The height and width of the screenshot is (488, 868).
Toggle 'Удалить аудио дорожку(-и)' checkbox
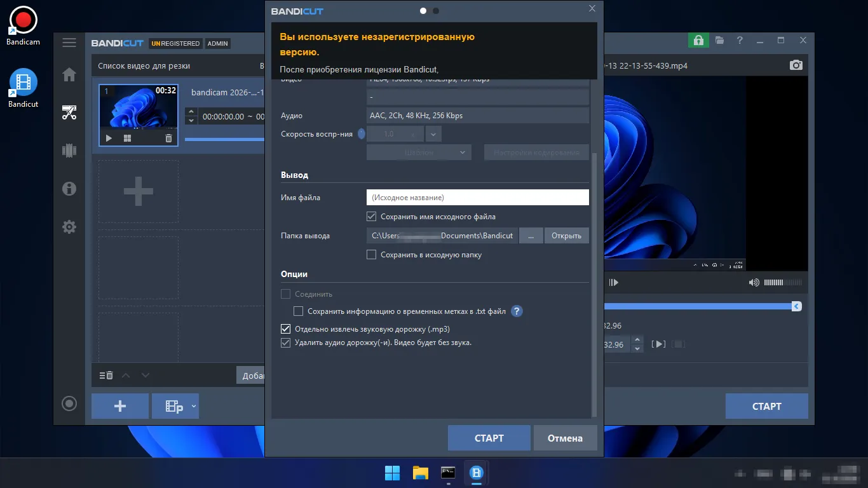coord(286,342)
